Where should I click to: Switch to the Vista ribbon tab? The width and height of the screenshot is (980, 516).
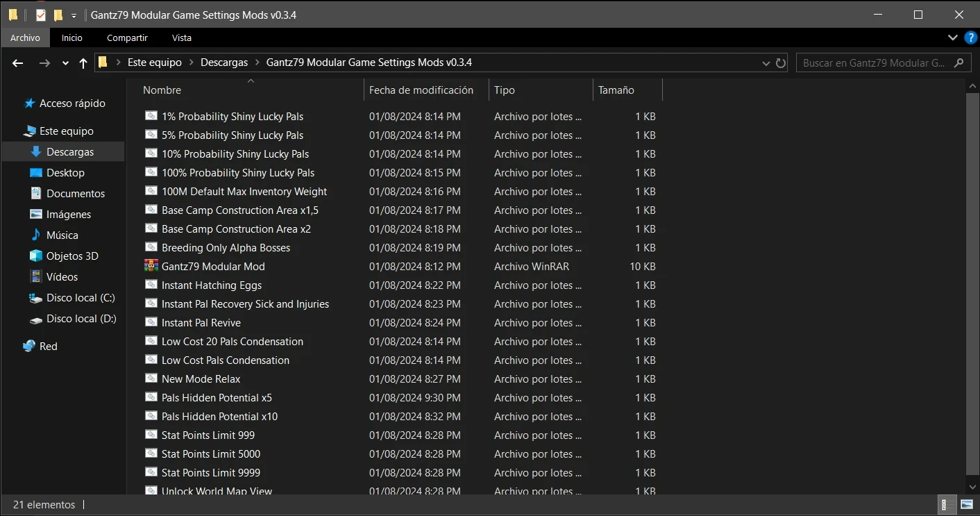(182, 38)
